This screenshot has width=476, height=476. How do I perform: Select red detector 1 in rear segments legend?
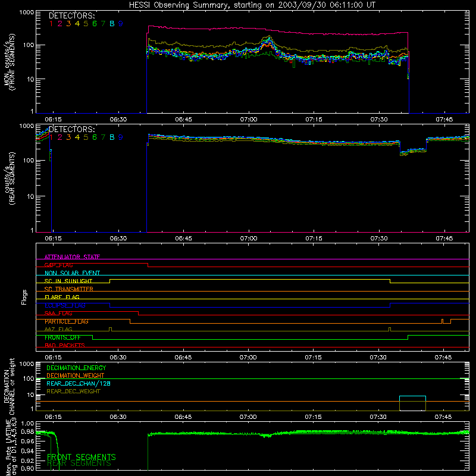point(51,137)
